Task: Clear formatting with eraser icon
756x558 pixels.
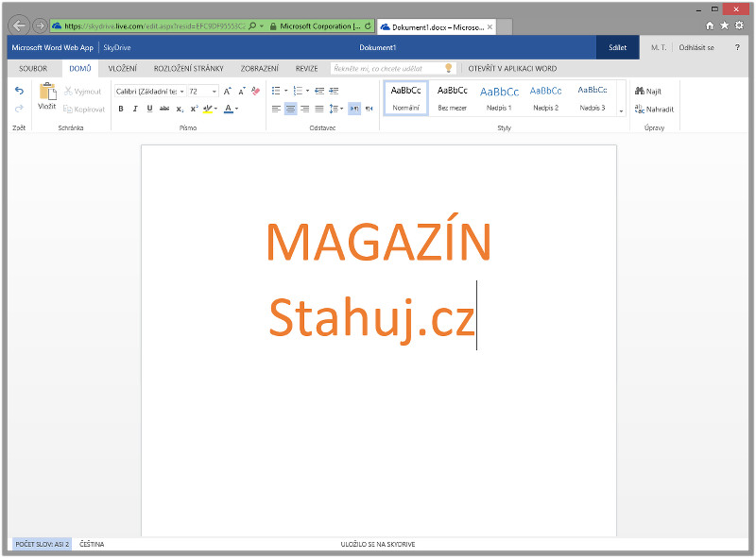Action: [x=255, y=91]
